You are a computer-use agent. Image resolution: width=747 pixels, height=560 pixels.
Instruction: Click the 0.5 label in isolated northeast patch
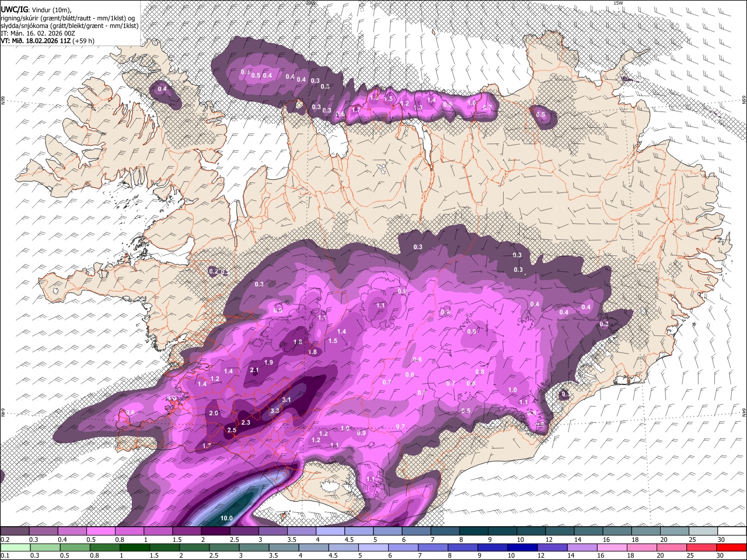541,114
